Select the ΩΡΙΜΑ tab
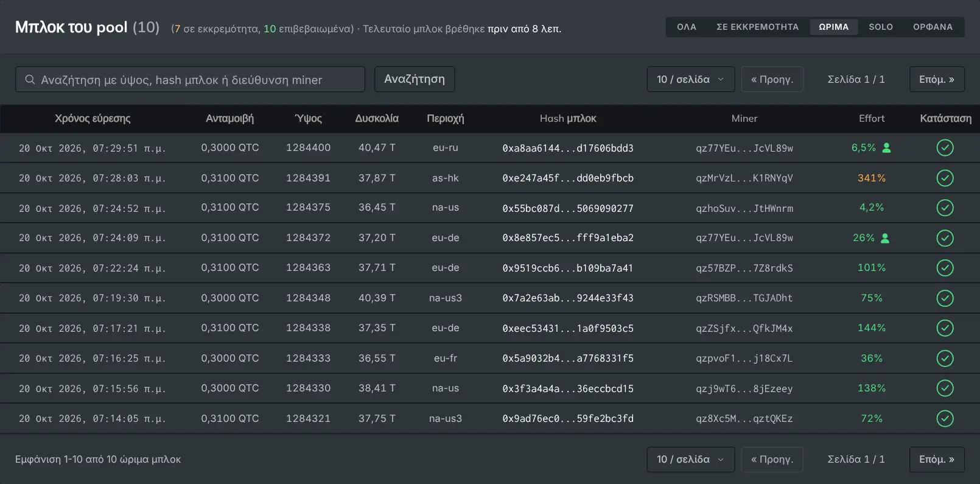This screenshot has height=484, width=980. [x=834, y=27]
